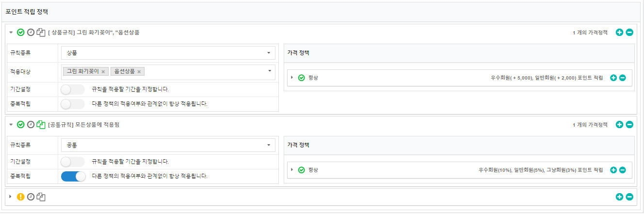Click minus icon in 상품규칙 rule header
644x215 pixels.
(629, 33)
